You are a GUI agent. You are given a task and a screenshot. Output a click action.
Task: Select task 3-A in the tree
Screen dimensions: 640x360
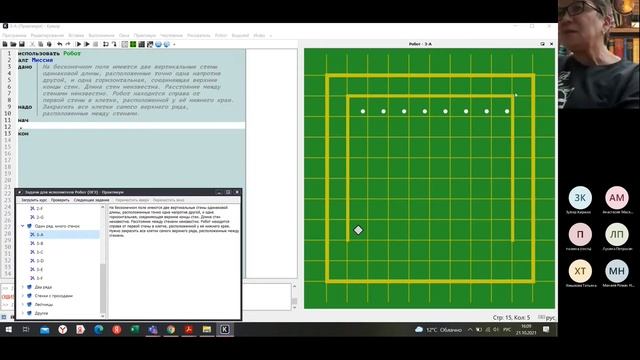[40, 235]
